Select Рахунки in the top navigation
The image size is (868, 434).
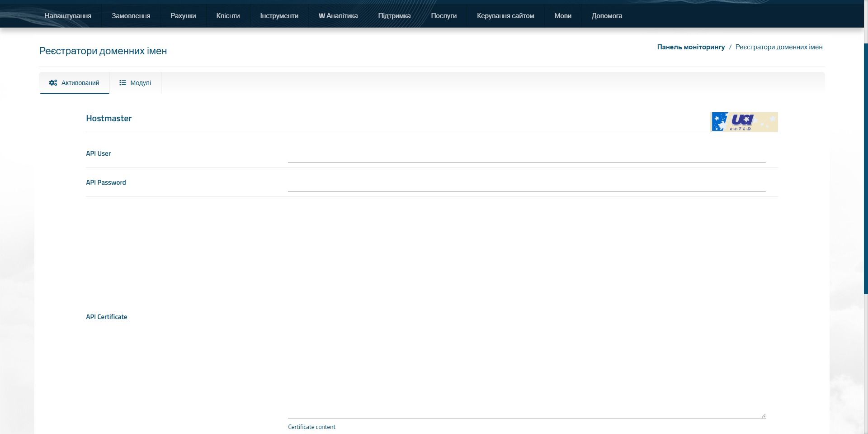point(183,16)
